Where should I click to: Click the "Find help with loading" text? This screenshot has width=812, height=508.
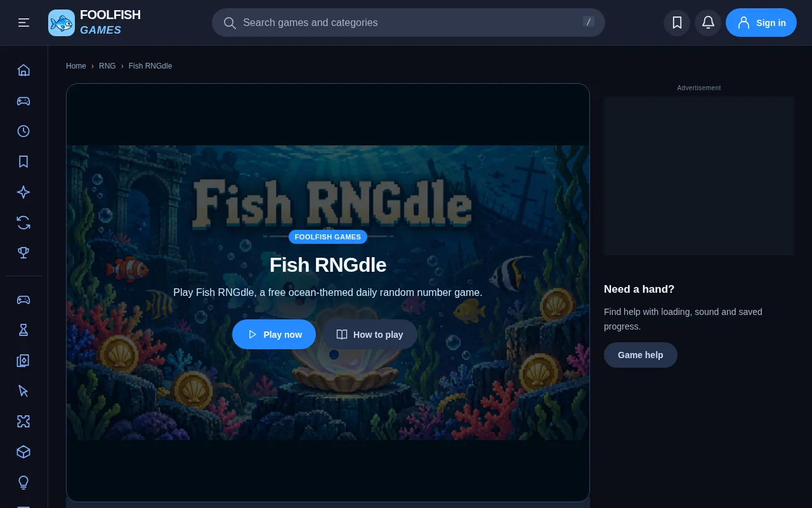pos(683,319)
